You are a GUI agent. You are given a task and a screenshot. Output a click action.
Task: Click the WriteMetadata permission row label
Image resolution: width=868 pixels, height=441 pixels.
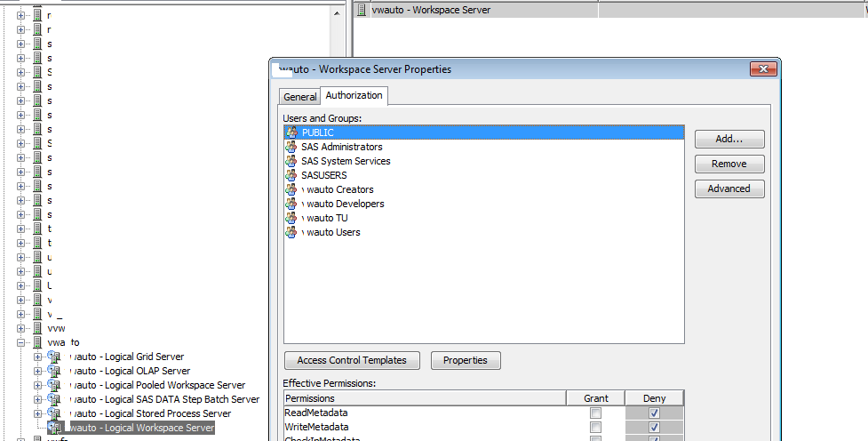pyautogui.click(x=316, y=427)
